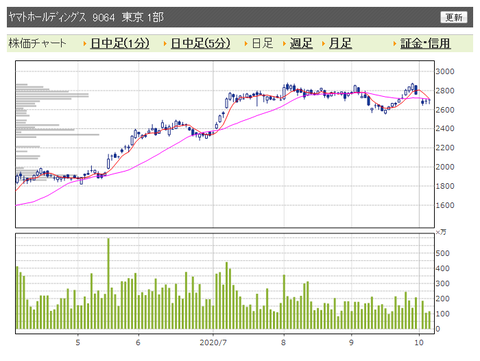480x361 pixels.
Task: Click the ヤマトホールディングス 9064 title
Action: point(62,17)
